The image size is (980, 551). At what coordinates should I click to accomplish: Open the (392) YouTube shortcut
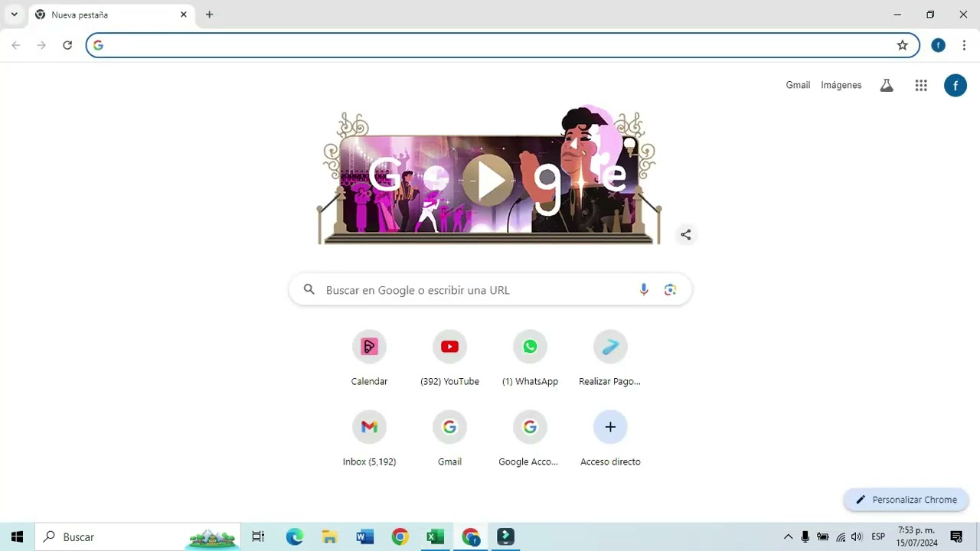click(x=449, y=358)
